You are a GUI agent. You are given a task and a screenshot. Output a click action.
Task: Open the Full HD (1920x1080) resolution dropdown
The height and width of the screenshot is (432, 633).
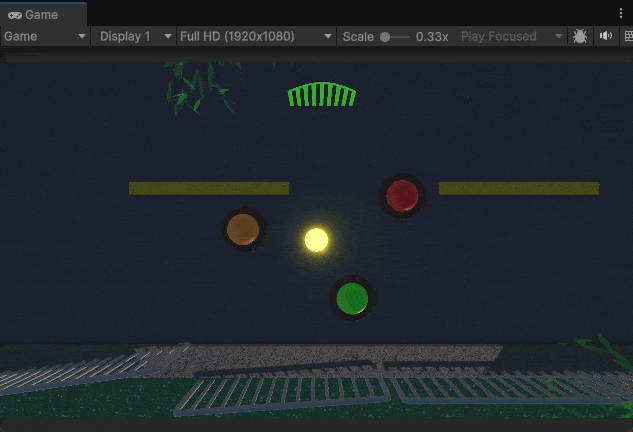point(256,36)
